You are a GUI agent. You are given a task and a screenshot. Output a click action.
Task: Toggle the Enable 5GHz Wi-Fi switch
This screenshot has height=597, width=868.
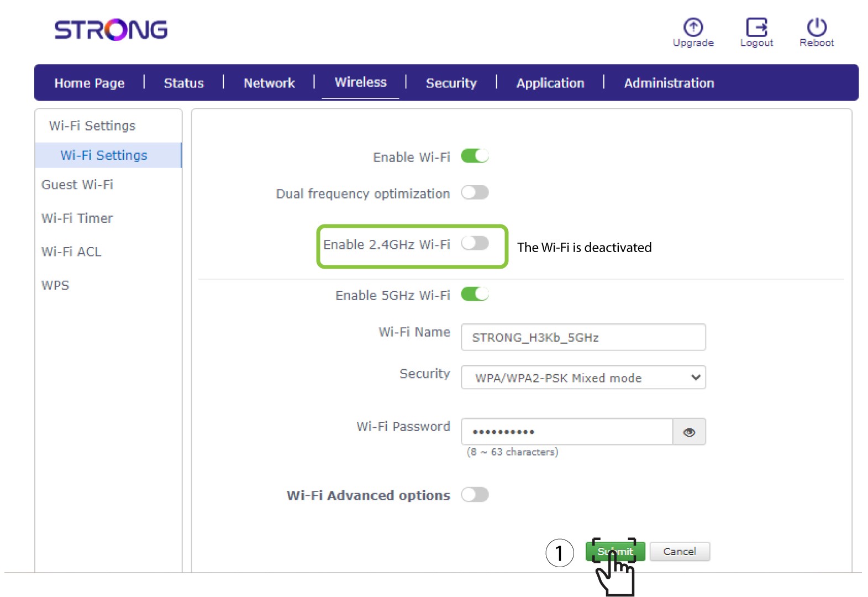pyautogui.click(x=475, y=294)
